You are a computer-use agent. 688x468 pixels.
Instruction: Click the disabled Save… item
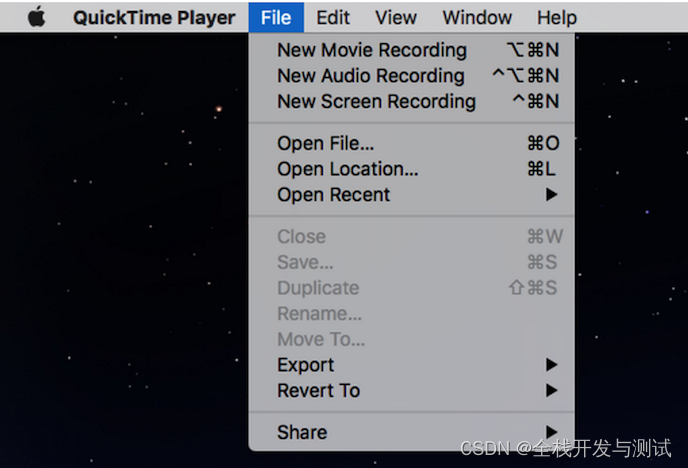[x=412, y=262]
